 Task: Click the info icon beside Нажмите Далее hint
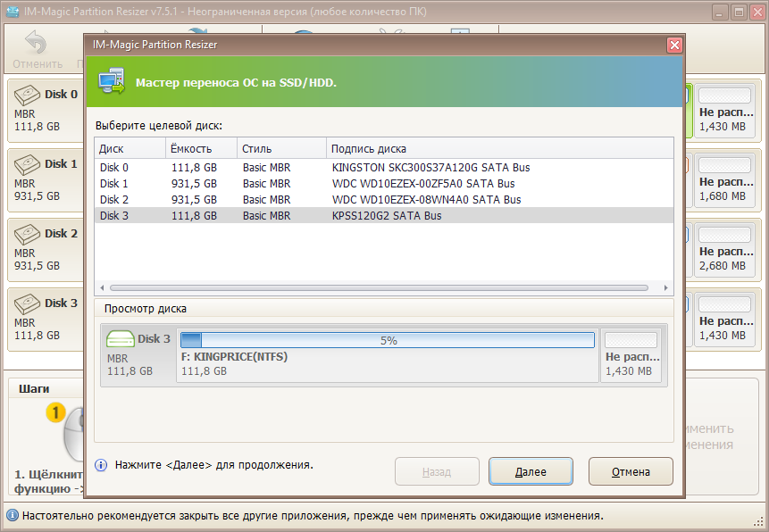pyautogui.click(x=101, y=465)
